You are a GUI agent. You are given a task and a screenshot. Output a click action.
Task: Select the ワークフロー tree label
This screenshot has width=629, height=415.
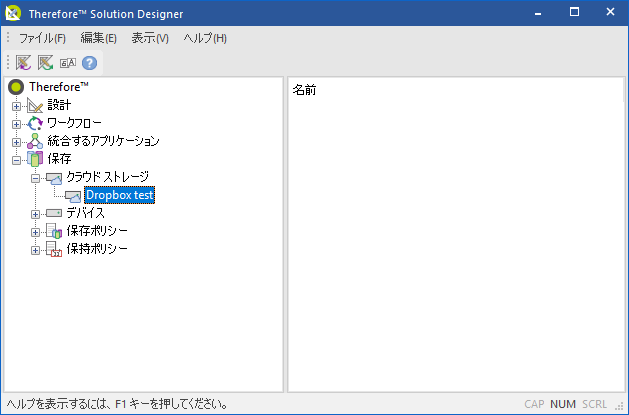[74, 123]
